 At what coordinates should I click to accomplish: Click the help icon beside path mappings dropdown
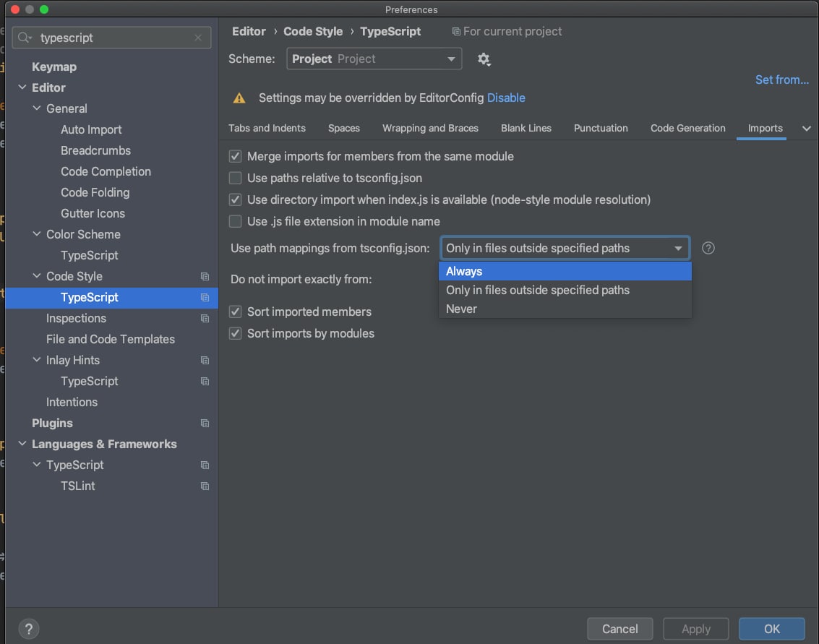pyautogui.click(x=708, y=248)
